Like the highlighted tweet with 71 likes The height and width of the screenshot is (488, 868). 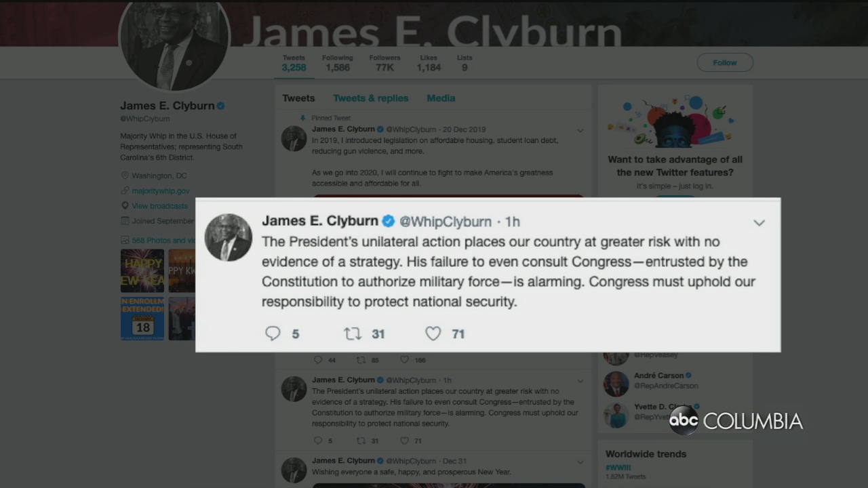pos(433,333)
